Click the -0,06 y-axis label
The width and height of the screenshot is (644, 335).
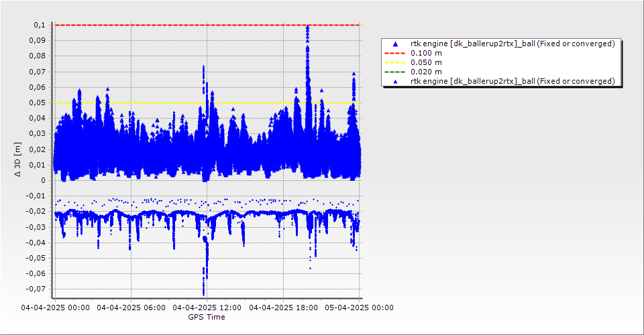coord(36,273)
